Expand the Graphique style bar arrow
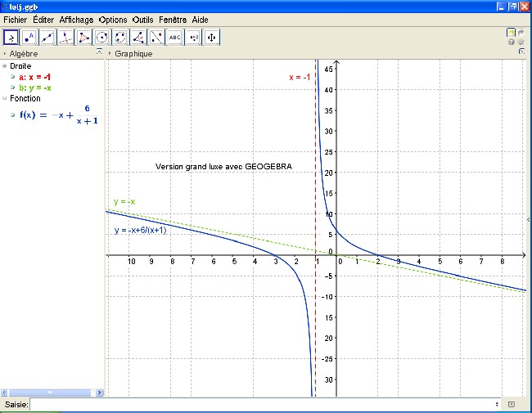This screenshot has height=413, width=532. tap(110, 54)
